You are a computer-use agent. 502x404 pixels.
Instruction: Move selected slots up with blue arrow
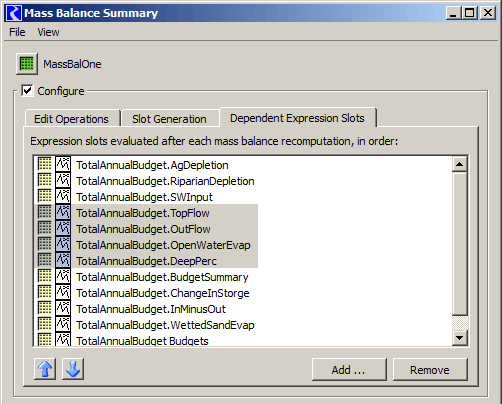pos(45,369)
